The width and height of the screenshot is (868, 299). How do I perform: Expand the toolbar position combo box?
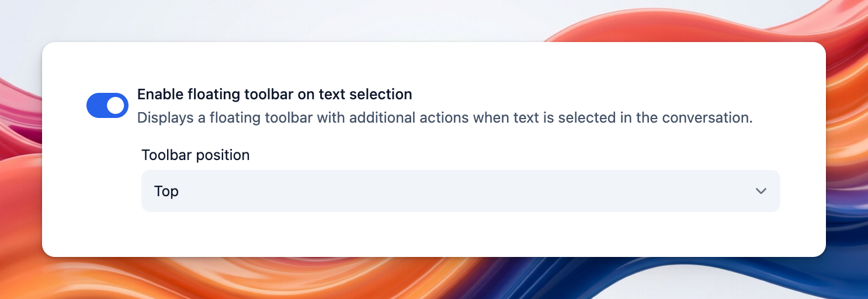coord(460,191)
